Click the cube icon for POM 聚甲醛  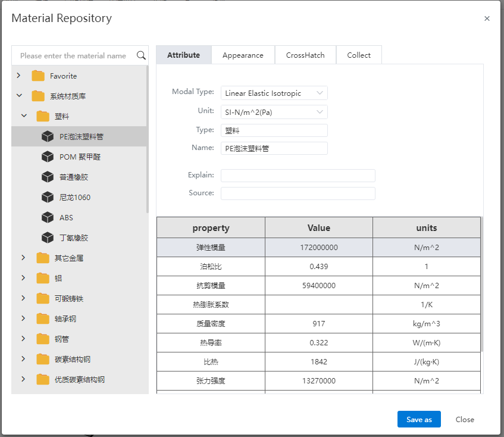click(x=48, y=157)
